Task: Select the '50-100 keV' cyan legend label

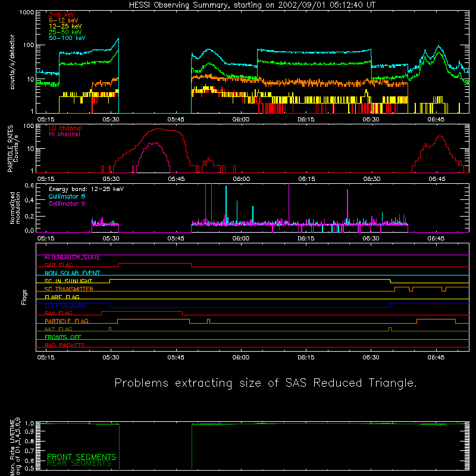Action: (x=67, y=38)
